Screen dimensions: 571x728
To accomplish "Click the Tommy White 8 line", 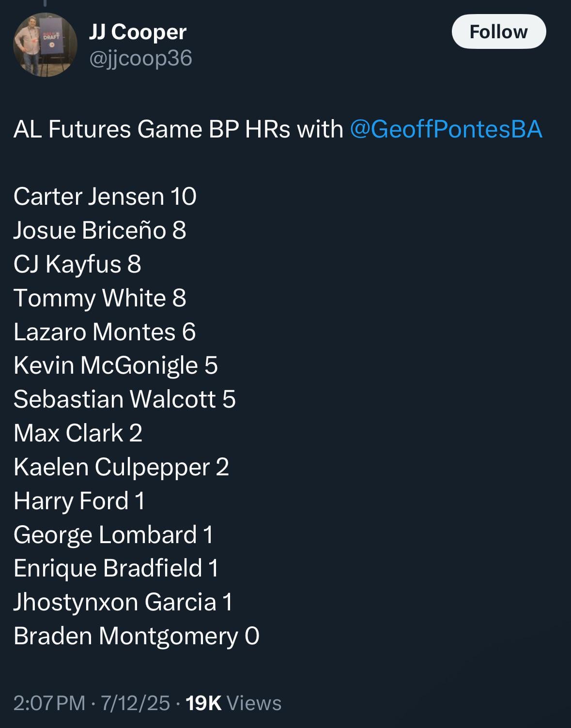I will tap(100, 298).
